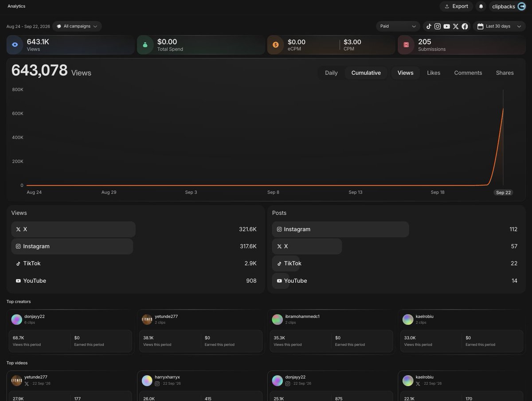Image resolution: width=532 pixels, height=401 pixels.
Task: Click harryxharryx video Instagram icon
Action: [x=157, y=384]
